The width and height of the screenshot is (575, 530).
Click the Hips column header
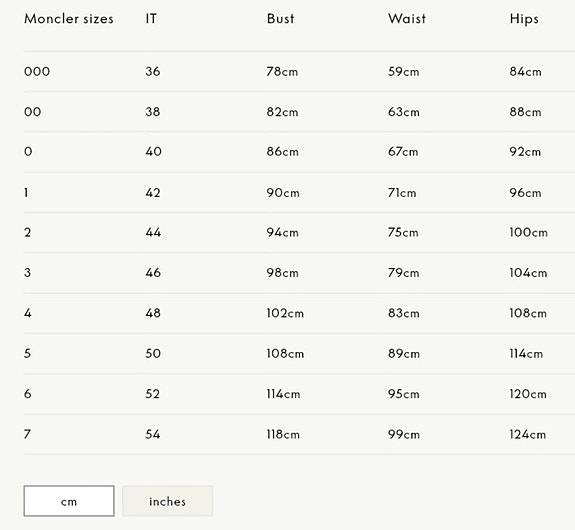(524, 19)
